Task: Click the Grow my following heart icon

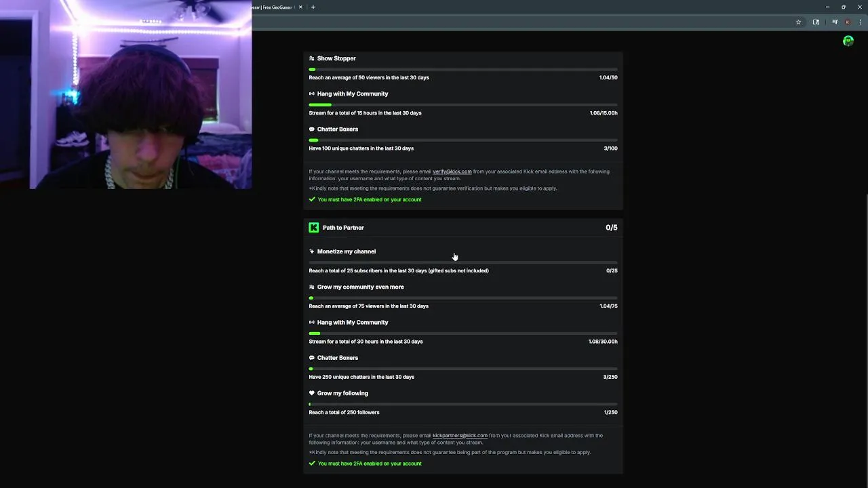Action: tap(311, 393)
